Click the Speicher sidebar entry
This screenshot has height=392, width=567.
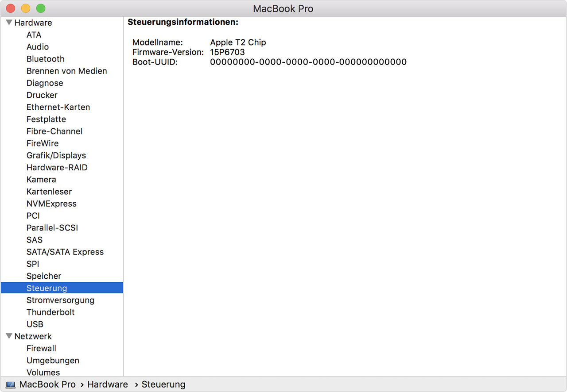(x=43, y=276)
